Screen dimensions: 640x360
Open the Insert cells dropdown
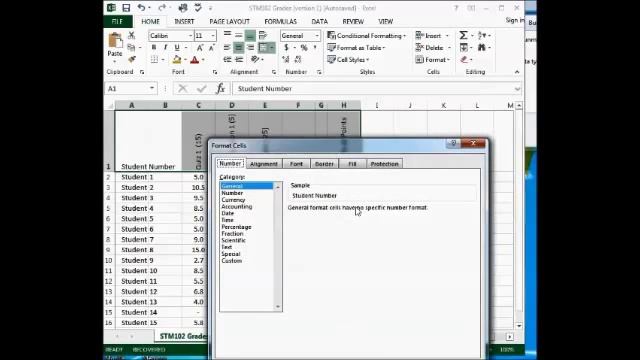tap(432, 36)
